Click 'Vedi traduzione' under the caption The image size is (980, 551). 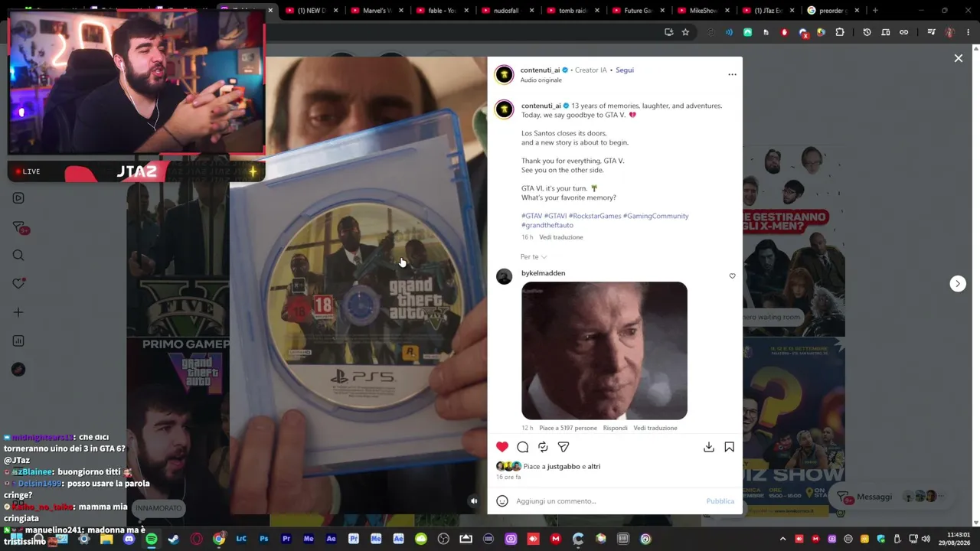[x=561, y=237]
